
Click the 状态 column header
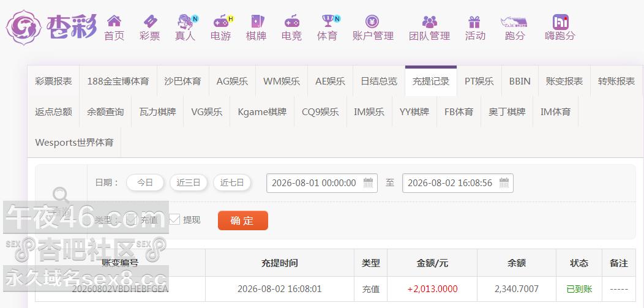point(579,263)
